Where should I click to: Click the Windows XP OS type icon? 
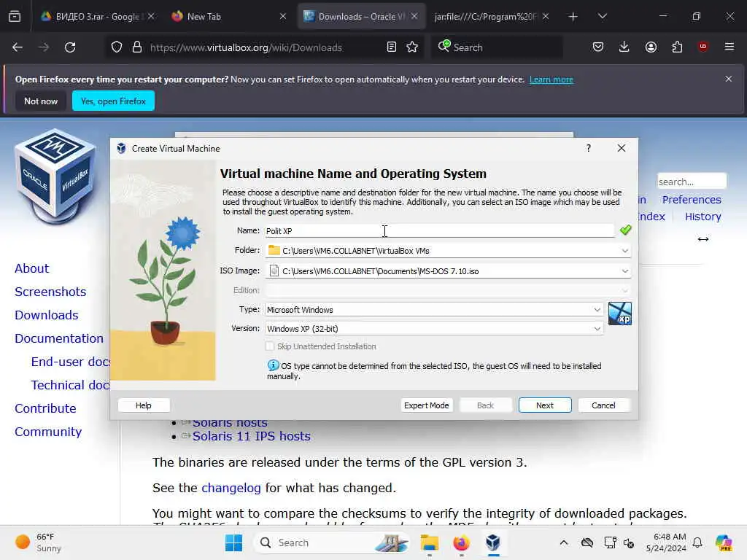[620, 314]
